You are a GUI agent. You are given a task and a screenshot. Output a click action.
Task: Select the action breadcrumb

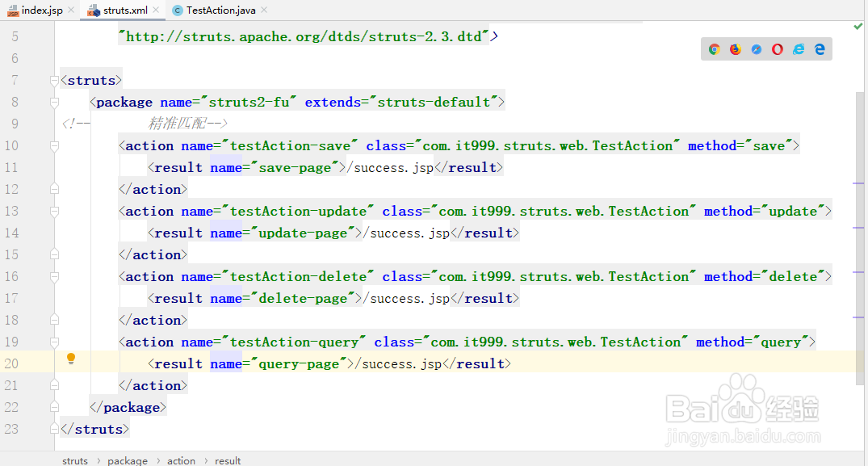click(181, 460)
